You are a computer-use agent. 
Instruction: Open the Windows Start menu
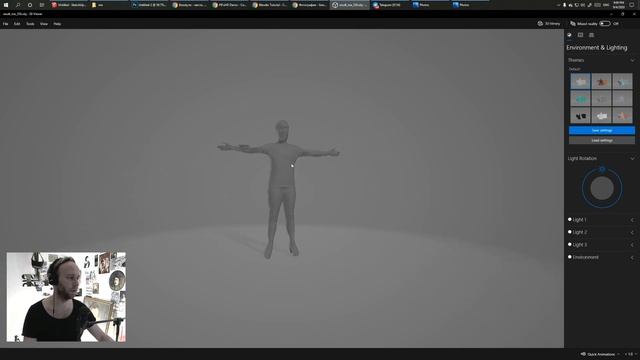(6, 5)
